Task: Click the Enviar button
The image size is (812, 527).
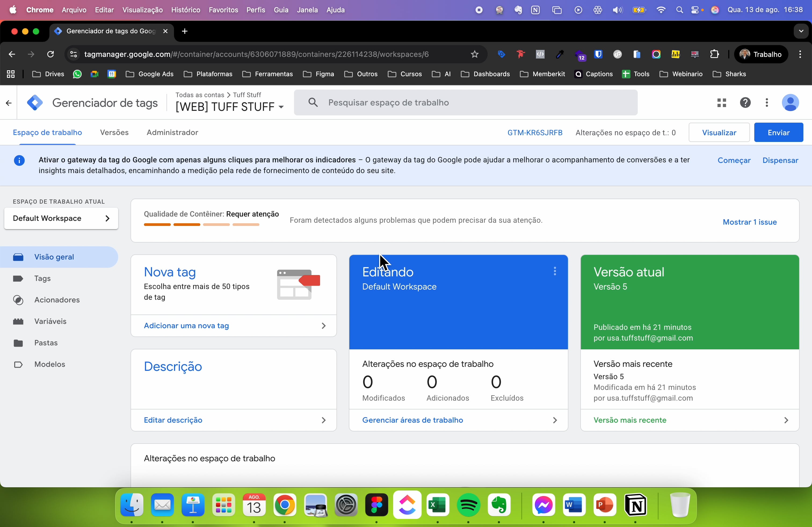Action: tap(778, 133)
